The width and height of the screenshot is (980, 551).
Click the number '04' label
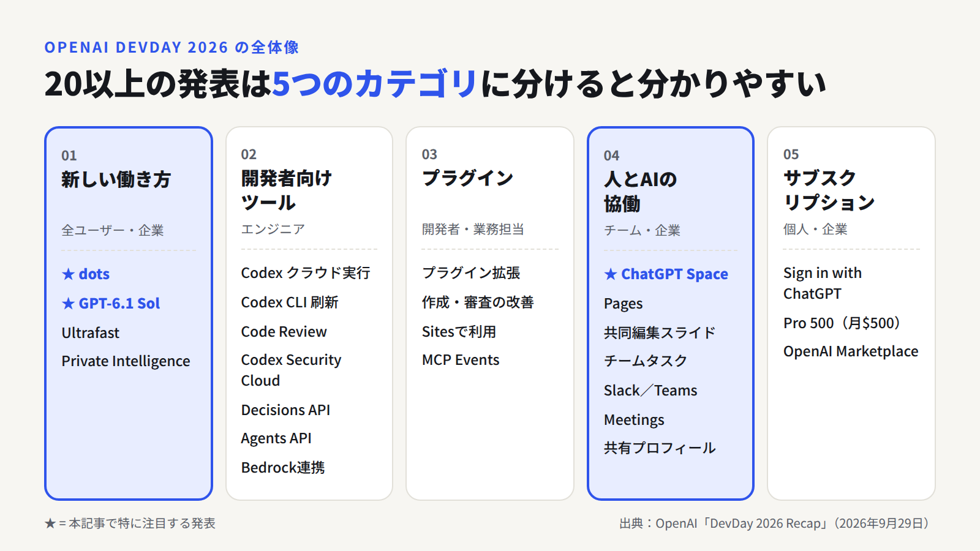click(x=611, y=156)
